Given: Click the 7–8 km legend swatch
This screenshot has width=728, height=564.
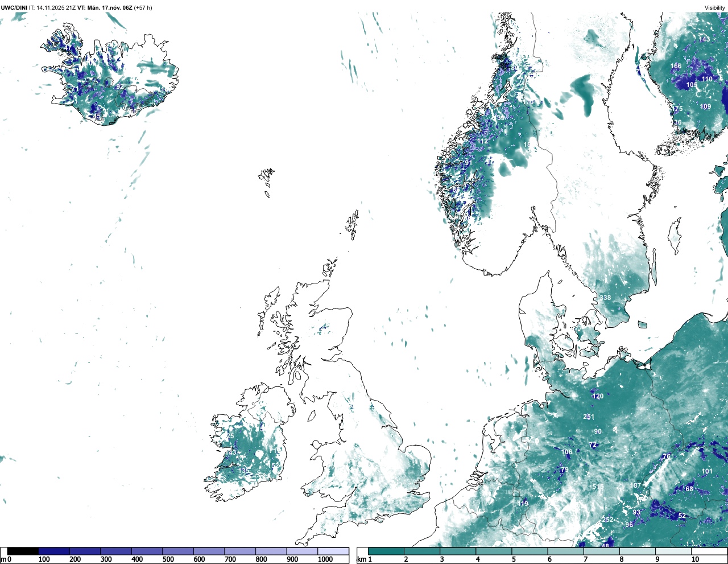Looking at the screenshot, I should point(601,551).
